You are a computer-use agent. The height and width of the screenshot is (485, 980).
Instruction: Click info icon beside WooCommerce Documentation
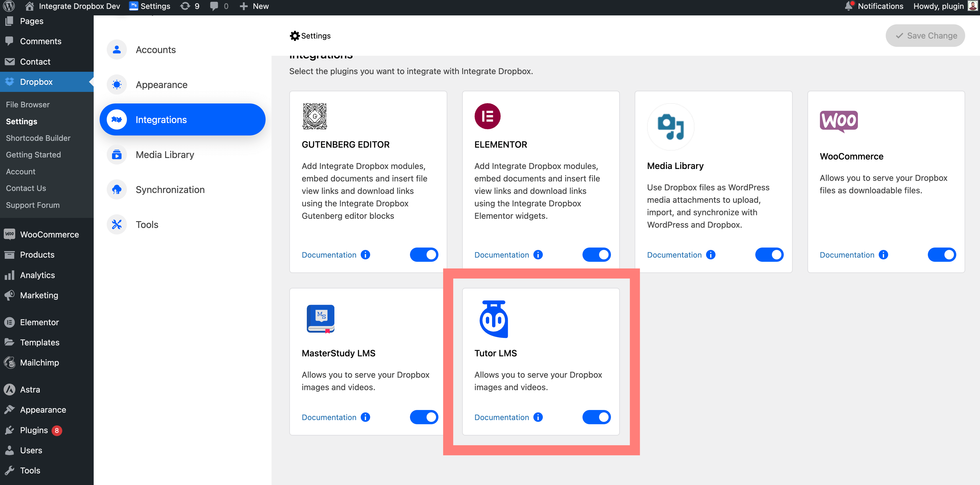(883, 254)
